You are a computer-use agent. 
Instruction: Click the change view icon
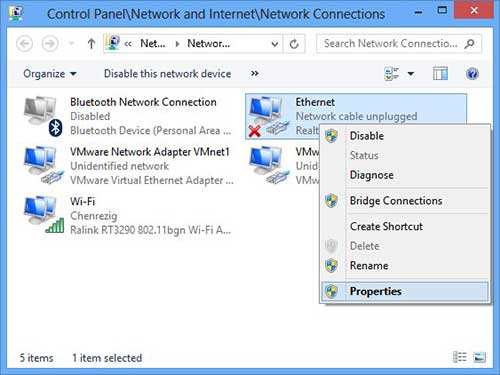(392, 74)
